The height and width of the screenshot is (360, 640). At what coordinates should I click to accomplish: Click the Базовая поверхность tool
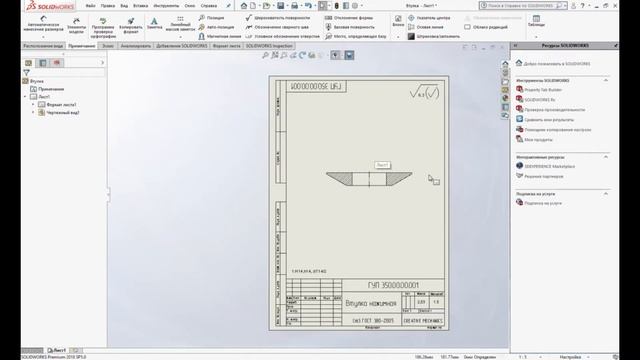(350, 27)
